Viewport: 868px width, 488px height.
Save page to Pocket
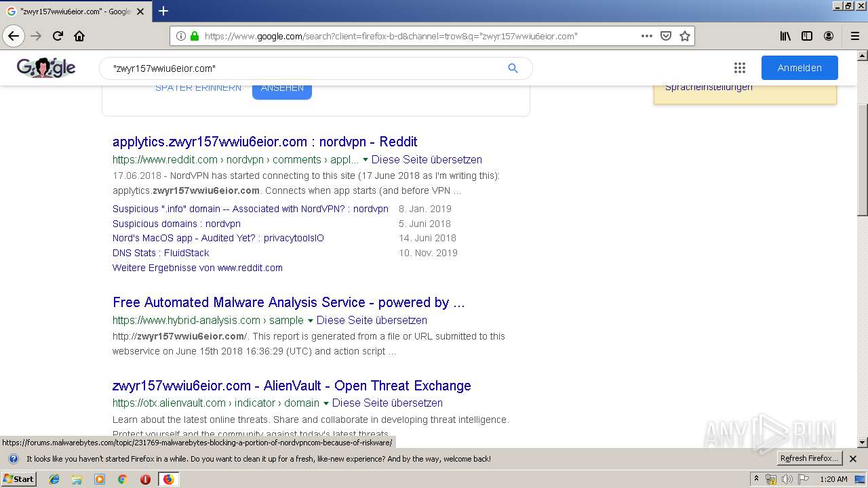pos(666,36)
